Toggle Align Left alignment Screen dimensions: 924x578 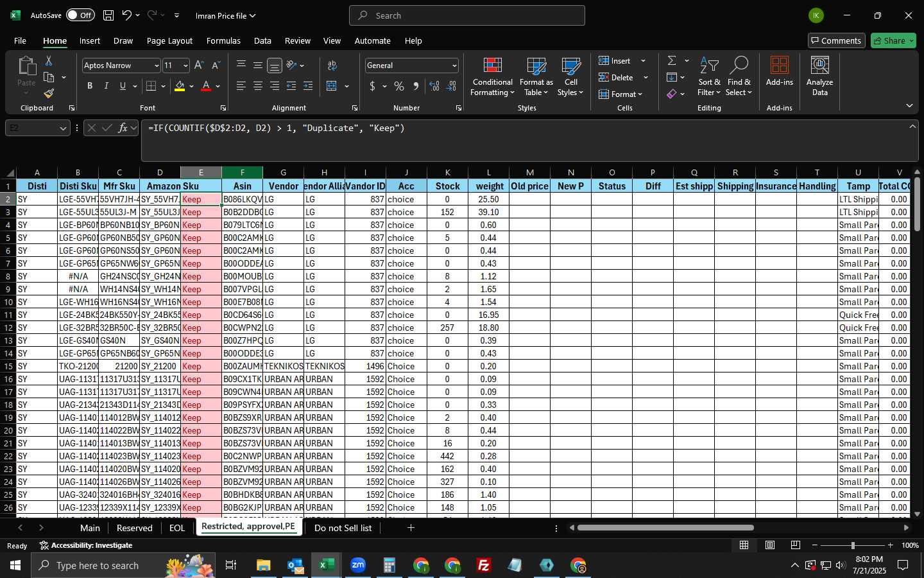241,86
